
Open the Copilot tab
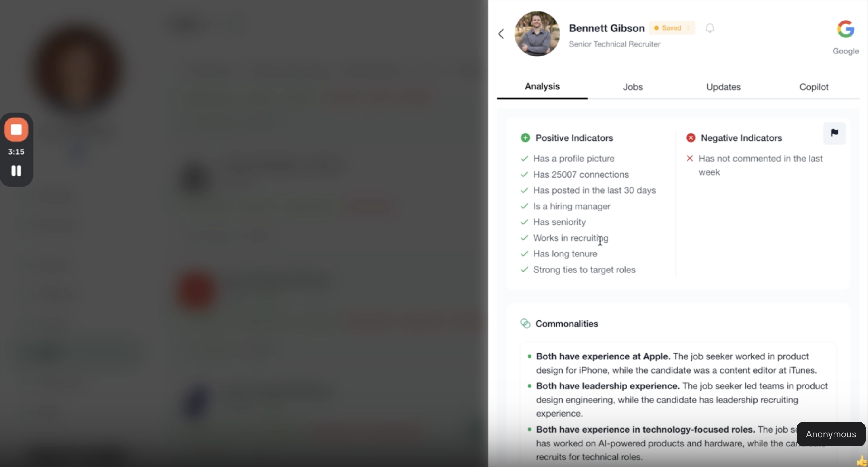814,87
